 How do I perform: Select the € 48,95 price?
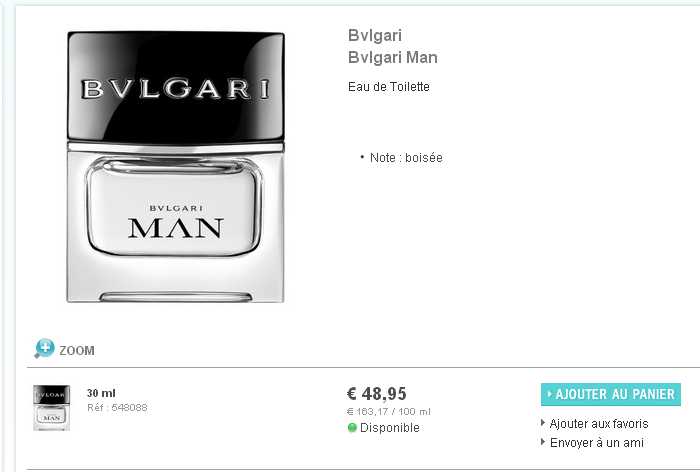(x=376, y=393)
